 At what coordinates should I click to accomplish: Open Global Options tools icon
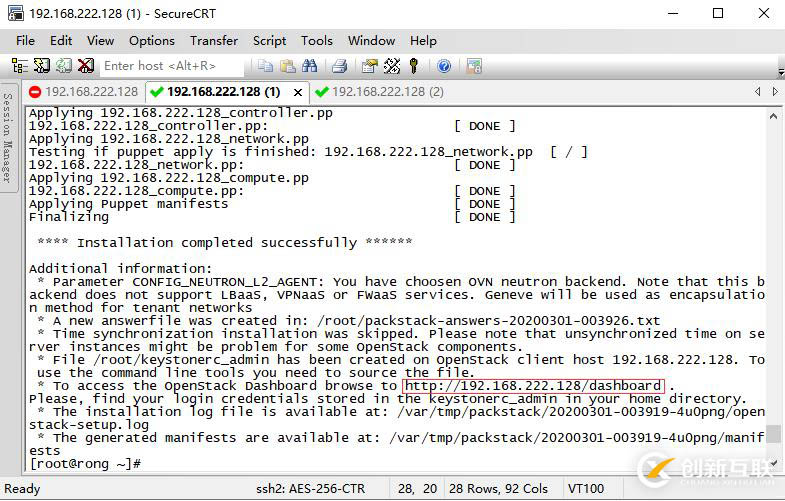coord(392,66)
